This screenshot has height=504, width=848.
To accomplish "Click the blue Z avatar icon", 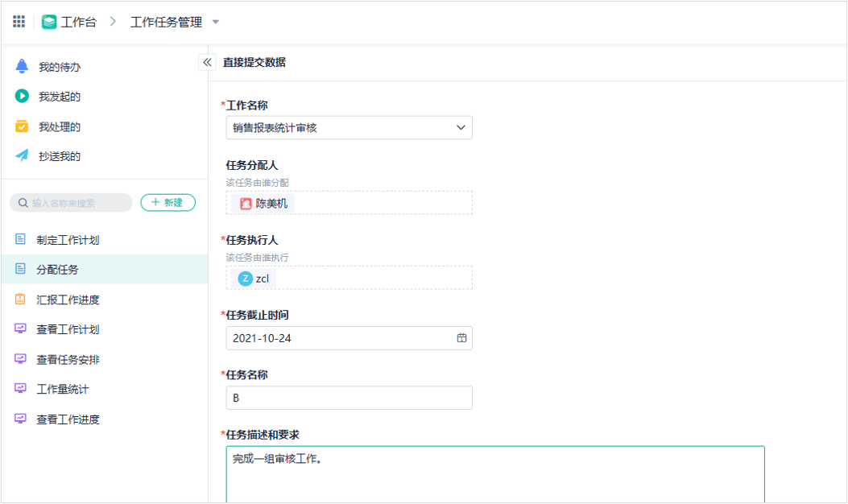I will click(246, 279).
